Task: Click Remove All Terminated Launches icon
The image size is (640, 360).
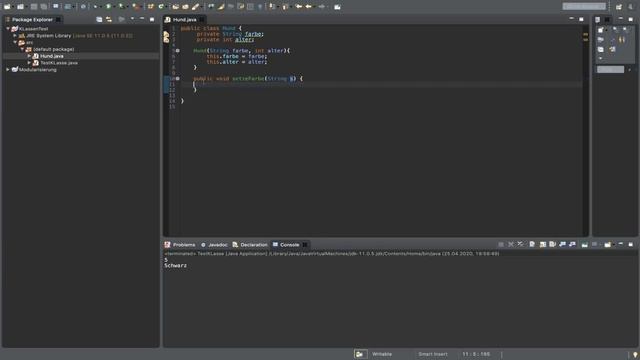Action: [x=520, y=244]
